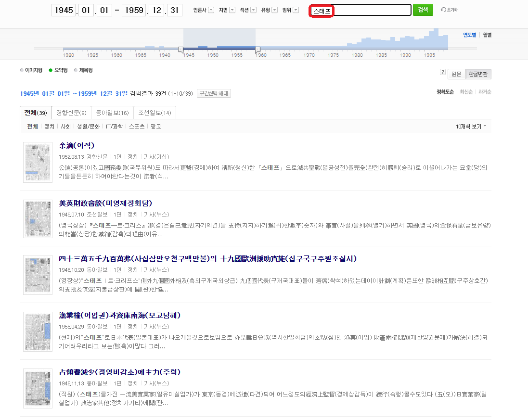Edit the end month 12 field
Screen dimensions: 528x420
click(156, 10)
